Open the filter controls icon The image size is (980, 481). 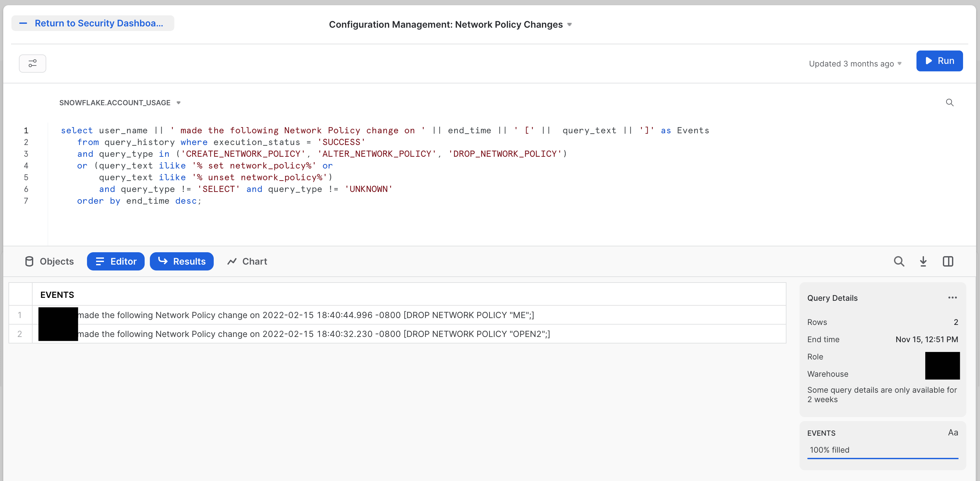[32, 63]
